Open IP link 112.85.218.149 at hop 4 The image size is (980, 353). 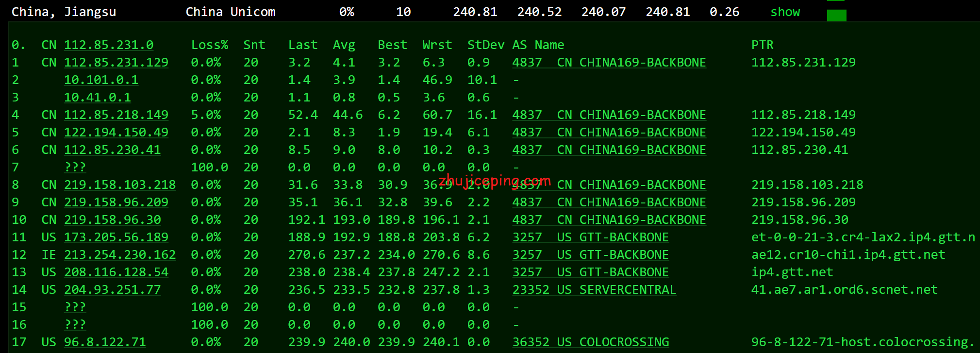(x=116, y=115)
